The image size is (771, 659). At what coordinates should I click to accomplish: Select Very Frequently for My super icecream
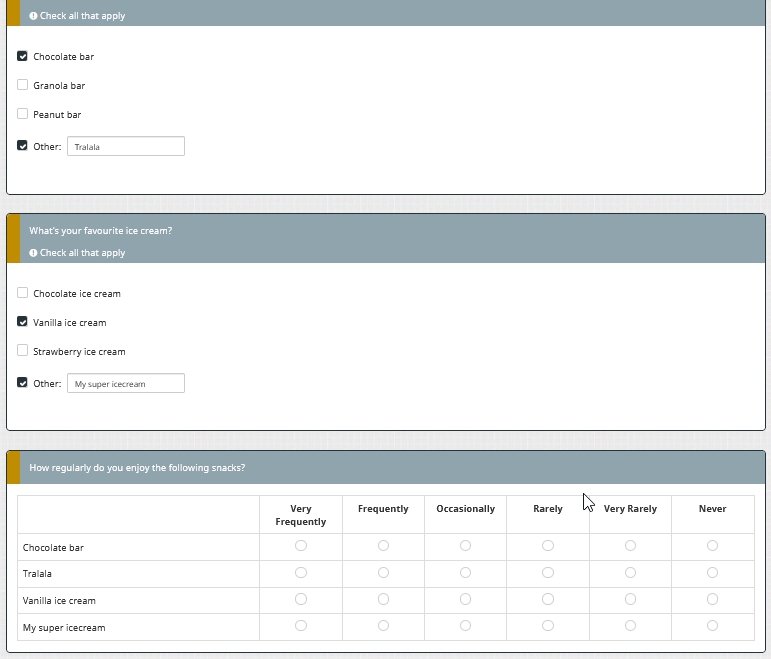coord(301,626)
